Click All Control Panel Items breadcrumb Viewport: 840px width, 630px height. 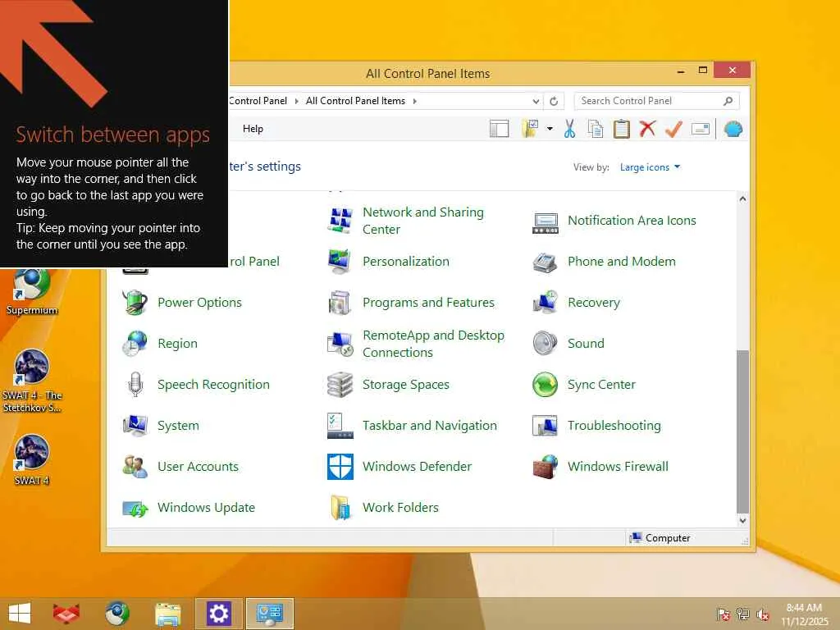(x=355, y=101)
